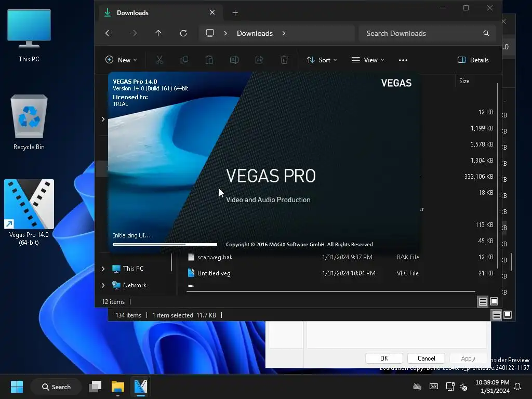Click the Paste toolbar icon
The width and height of the screenshot is (532, 399).
pos(209,60)
